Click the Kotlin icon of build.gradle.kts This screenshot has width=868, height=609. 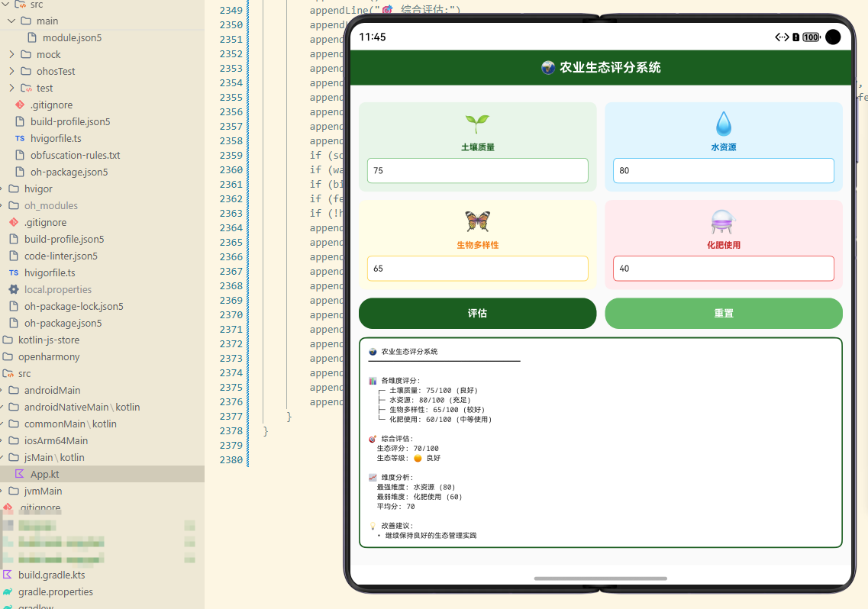point(8,575)
